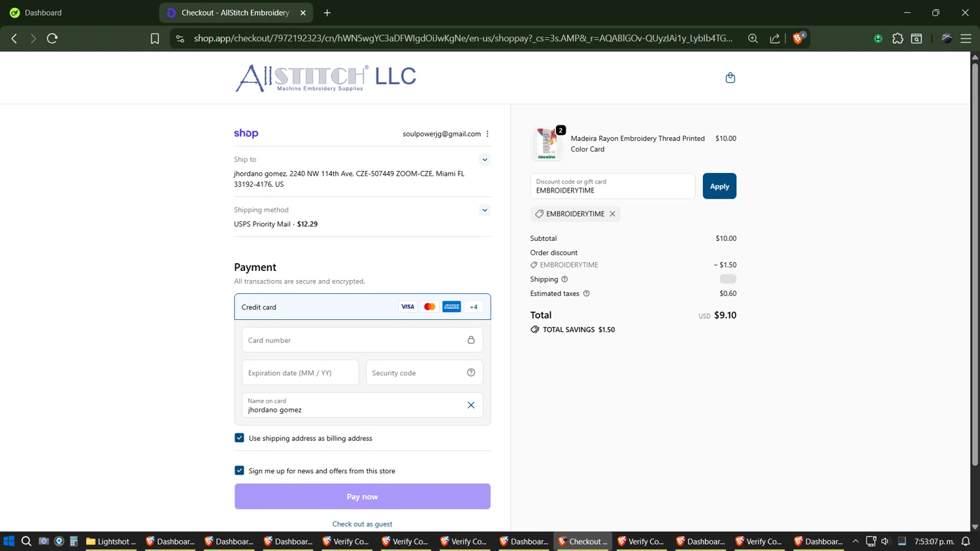The width and height of the screenshot is (980, 551).
Task: Click the volume speaker tray icon
Action: (x=885, y=541)
